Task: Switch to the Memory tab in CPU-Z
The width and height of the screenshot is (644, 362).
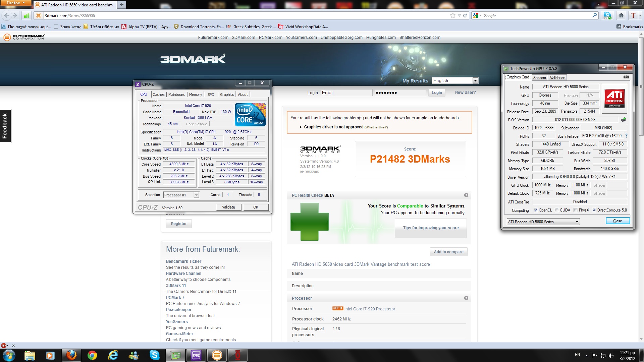Action: (196, 95)
